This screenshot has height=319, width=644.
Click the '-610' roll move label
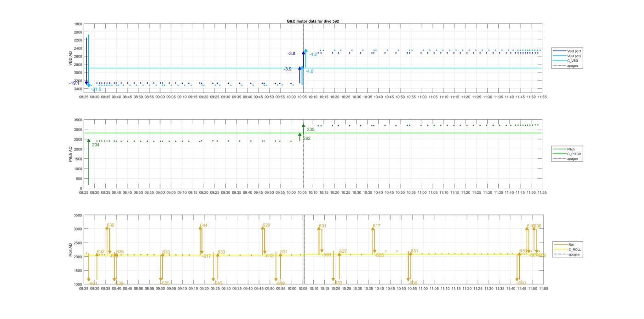pyautogui.click(x=521, y=283)
